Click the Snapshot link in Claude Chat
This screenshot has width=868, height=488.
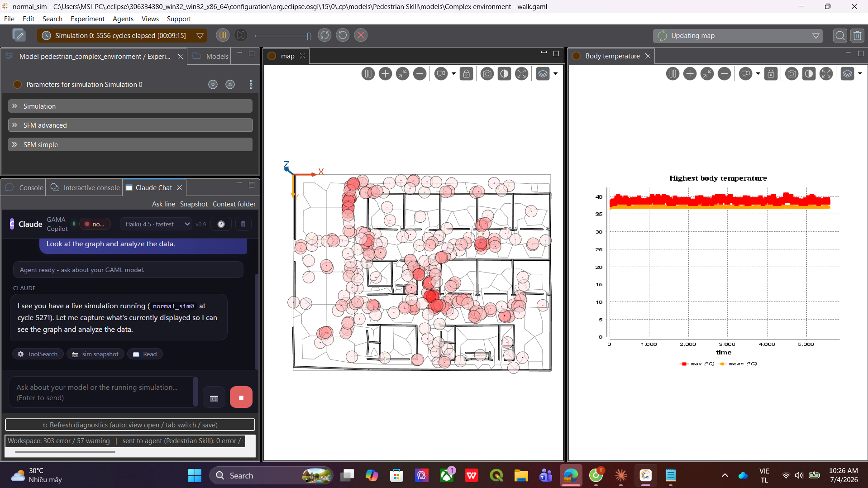pyautogui.click(x=194, y=204)
